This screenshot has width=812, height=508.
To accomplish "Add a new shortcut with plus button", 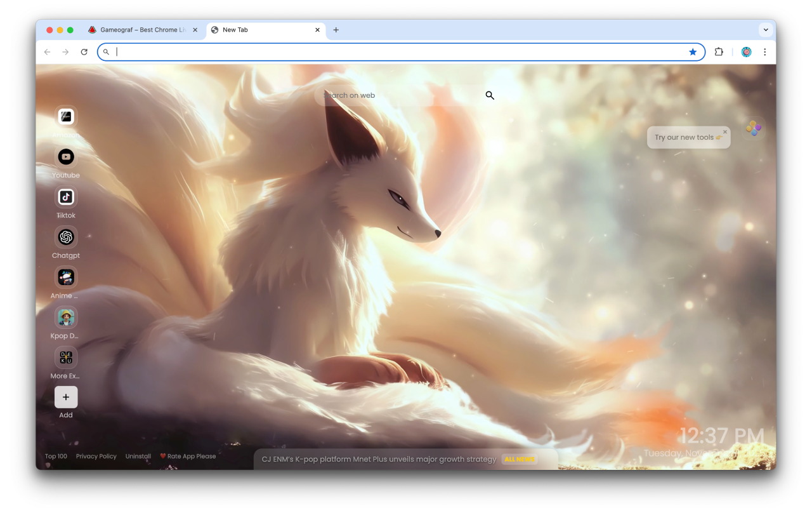I will pos(66,397).
